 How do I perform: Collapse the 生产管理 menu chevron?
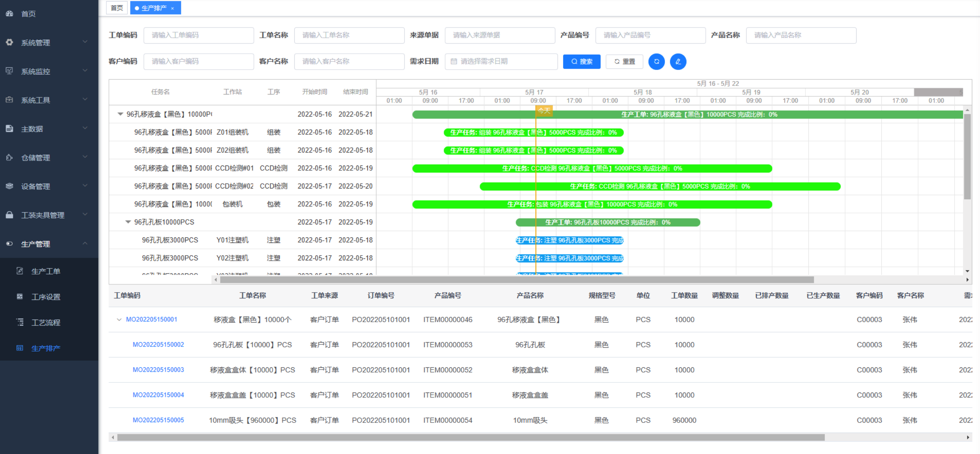[85, 243]
